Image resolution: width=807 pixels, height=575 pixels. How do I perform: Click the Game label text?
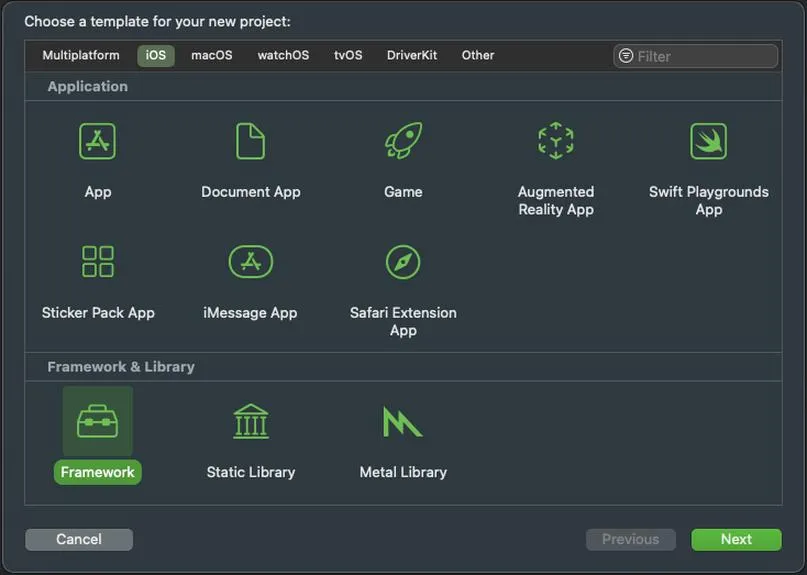tap(403, 192)
